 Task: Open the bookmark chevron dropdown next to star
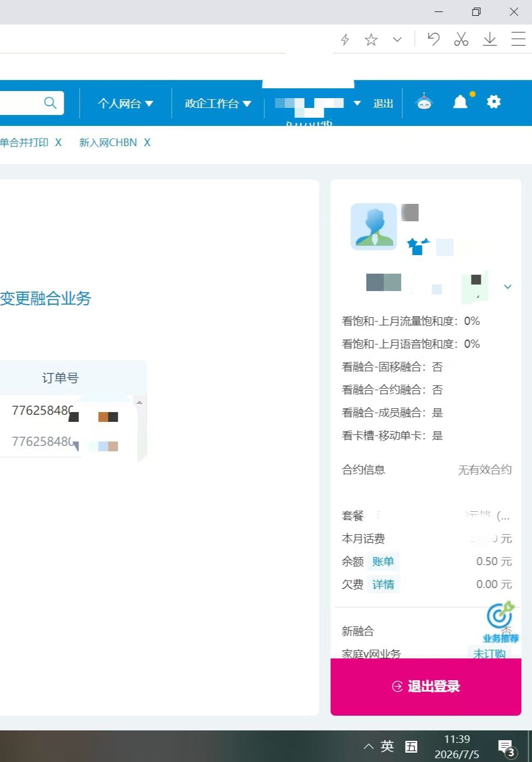pos(397,39)
